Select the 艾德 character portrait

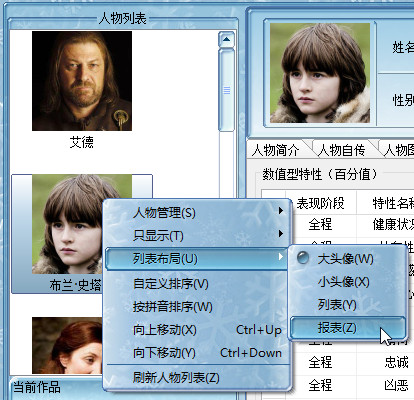coord(82,81)
